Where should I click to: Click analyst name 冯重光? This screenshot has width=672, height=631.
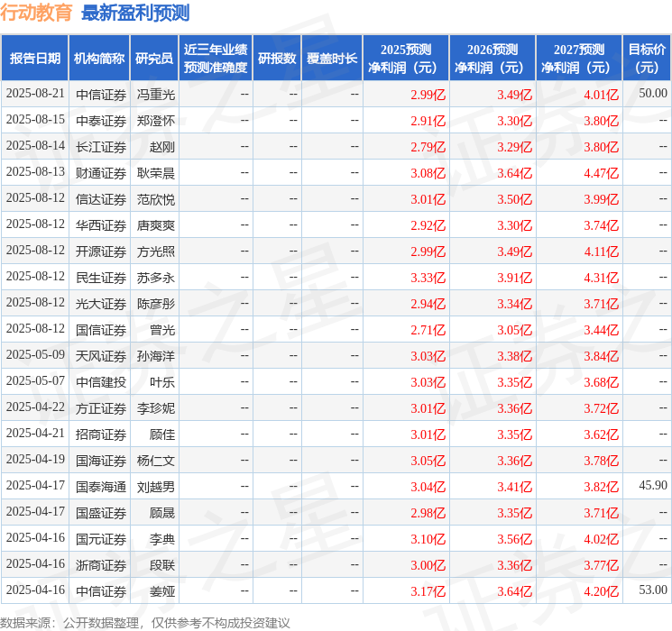tap(155, 95)
